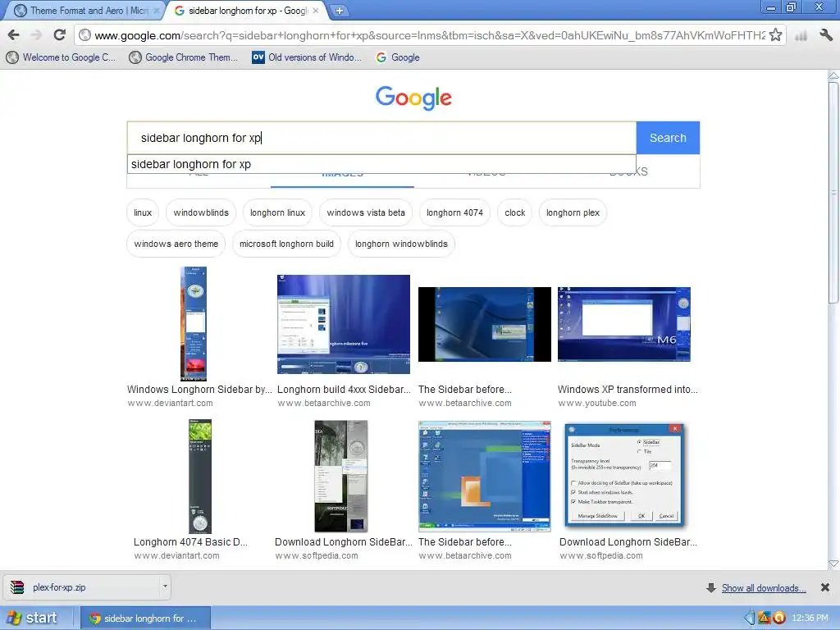Click the taskbar clock 12:36 PM
This screenshot has height=630, width=840.
coord(810,618)
